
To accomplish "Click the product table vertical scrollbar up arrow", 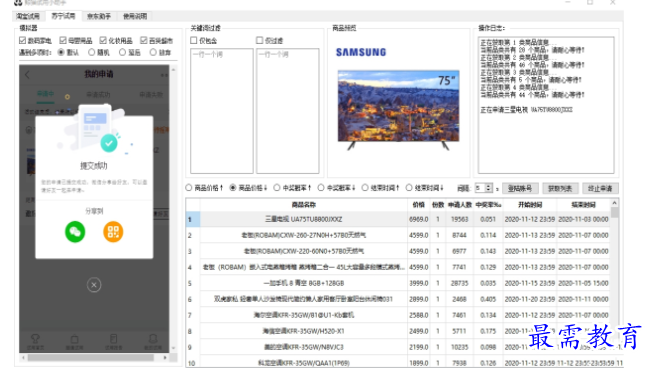I will click(x=614, y=203).
